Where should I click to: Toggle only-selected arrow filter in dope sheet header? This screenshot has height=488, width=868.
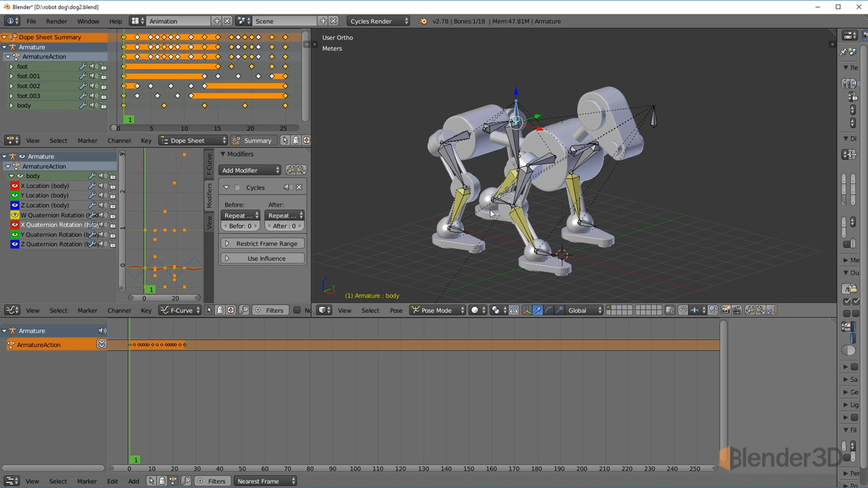pos(285,140)
